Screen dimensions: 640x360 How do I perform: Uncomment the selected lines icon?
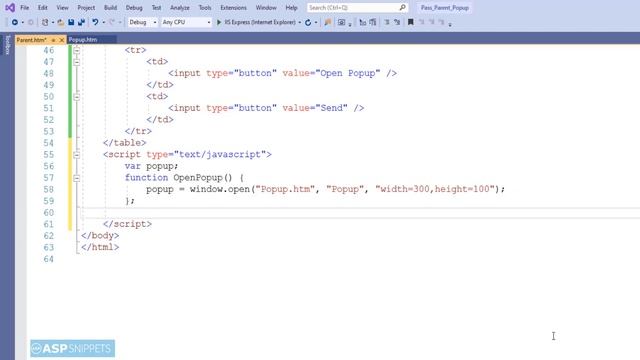[397, 22]
